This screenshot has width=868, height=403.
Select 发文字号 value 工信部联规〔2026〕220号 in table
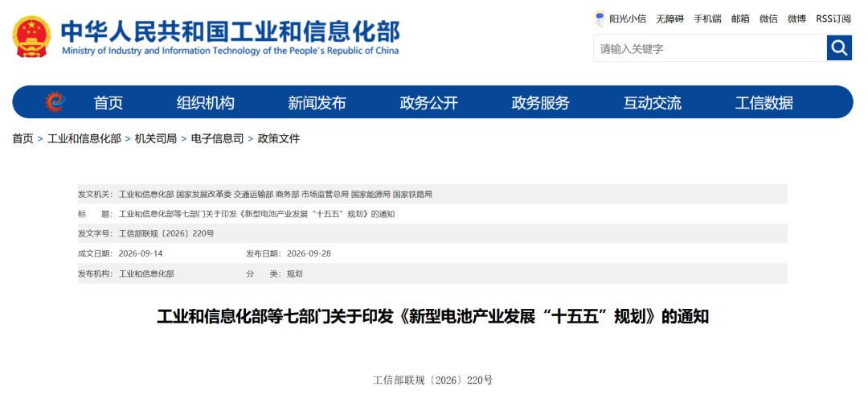point(166,233)
